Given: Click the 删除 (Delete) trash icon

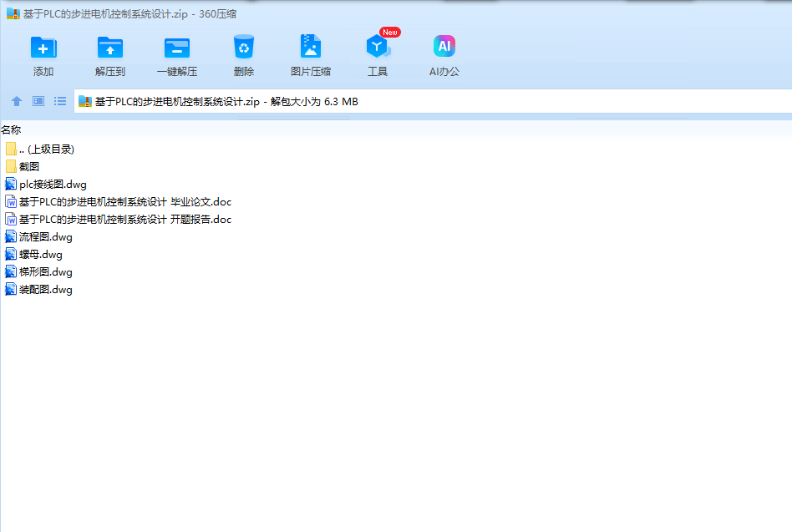Looking at the screenshot, I should pos(243,47).
